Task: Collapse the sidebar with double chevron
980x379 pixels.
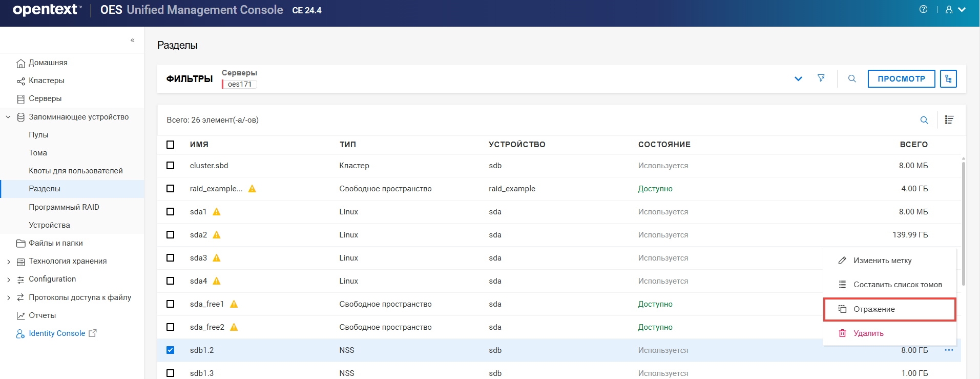Action: click(132, 40)
